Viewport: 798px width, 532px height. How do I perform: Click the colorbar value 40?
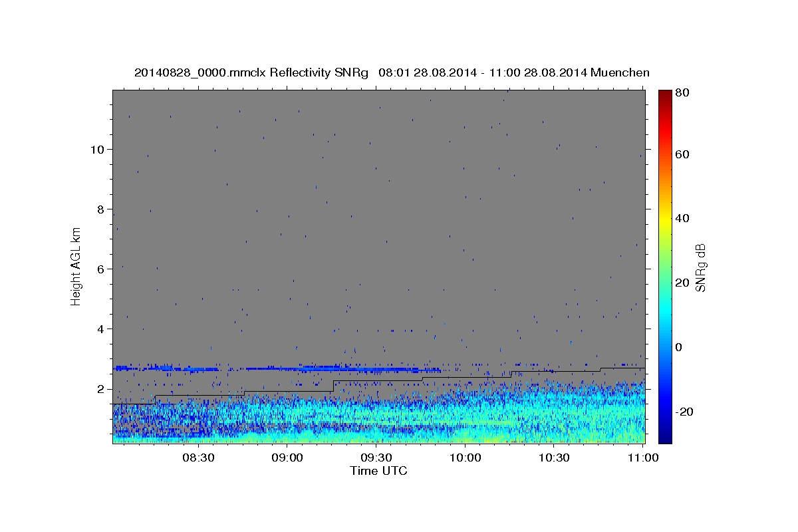pyautogui.click(x=682, y=218)
